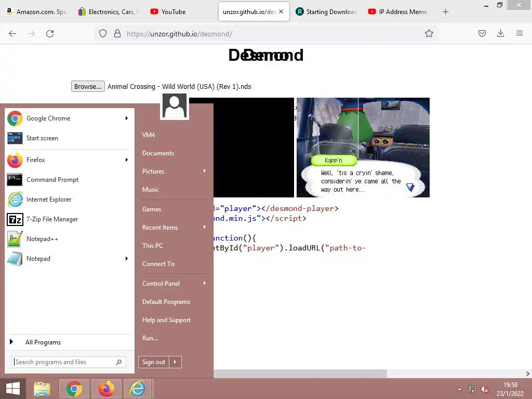The width and height of the screenshot is (532, 399).
Task: Save page to Pocket
Action: (482, 34)
